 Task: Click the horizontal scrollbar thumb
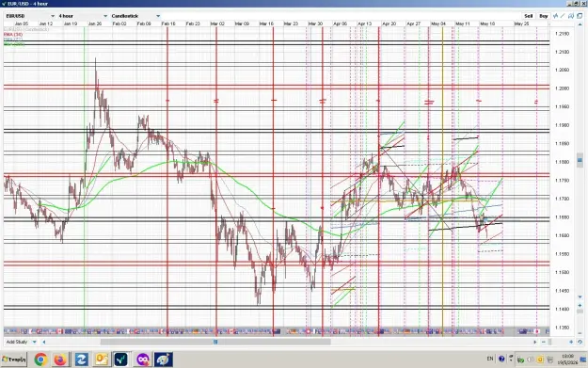215,342
